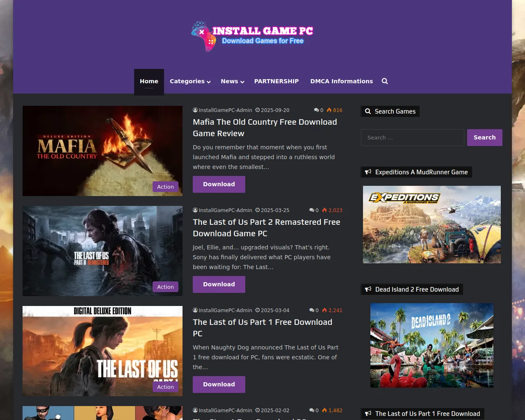Screen dimensions: 525x420
Task: Click the 2025-02-02 post date
Action: point(275,410)
